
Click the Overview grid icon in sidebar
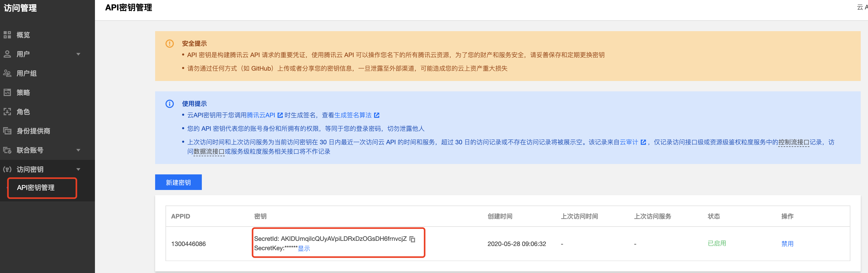pyautogui.click(x=7, y=35)
